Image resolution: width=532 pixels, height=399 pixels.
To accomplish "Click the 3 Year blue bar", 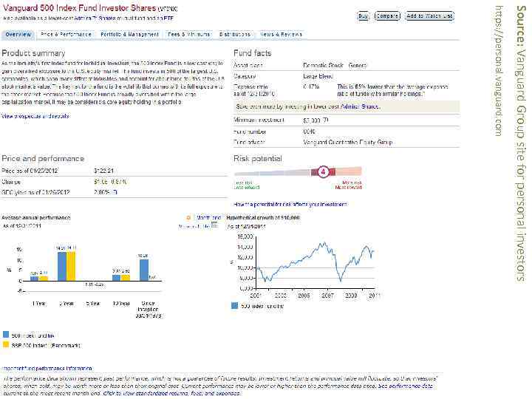I will [62, 266].
